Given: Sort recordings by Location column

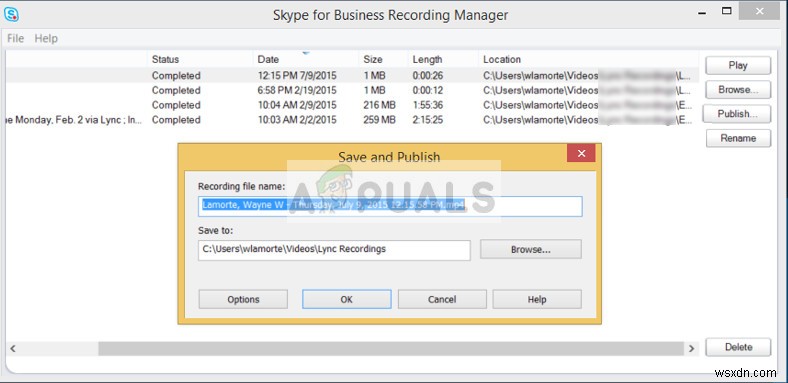Looking at the screenshot, I should click(502, 59).
